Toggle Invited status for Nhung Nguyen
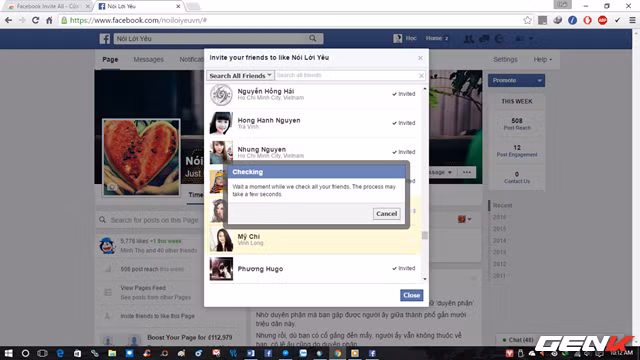640x360 pixels. point(404,152)
